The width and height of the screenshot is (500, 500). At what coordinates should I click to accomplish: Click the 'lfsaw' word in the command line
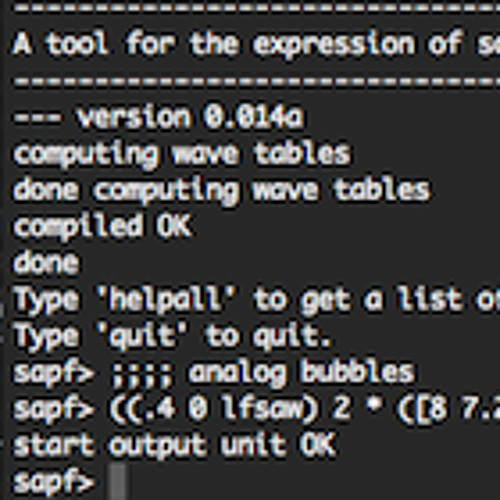pyautogui.click(x=268, y=408)
